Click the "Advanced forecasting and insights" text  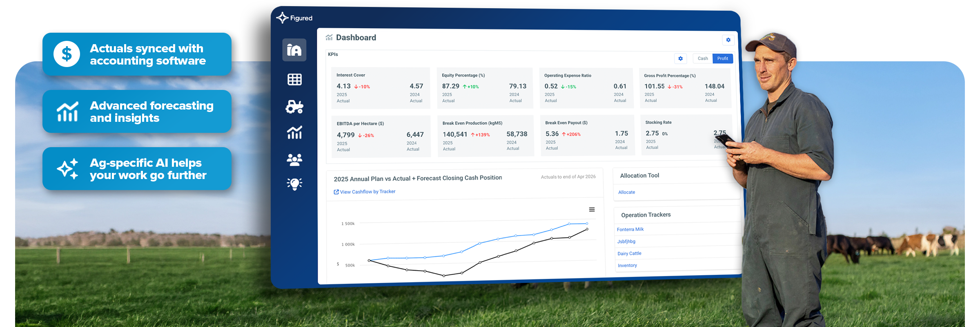(x=151, y=112)
